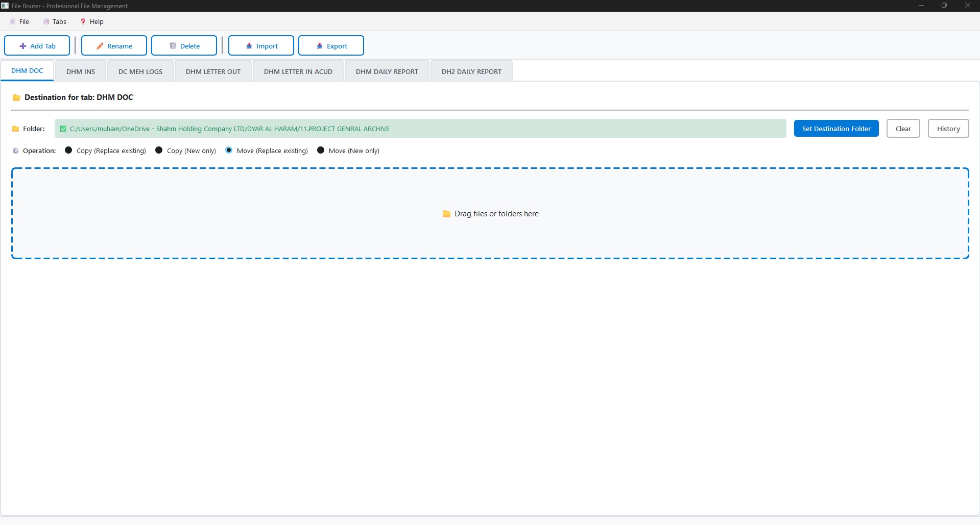Clear the destination folder
This screenshot has width=980, height=525.
coord(903,129)
